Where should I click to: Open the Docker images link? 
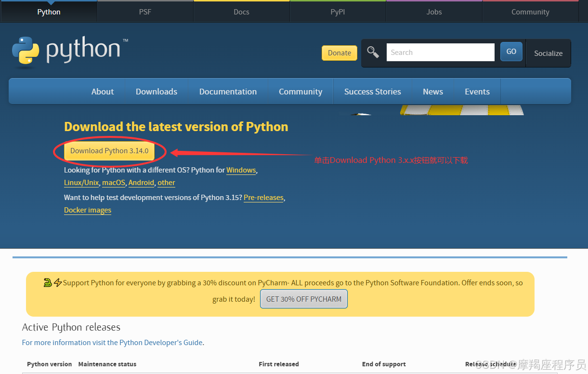coord(88,210)
